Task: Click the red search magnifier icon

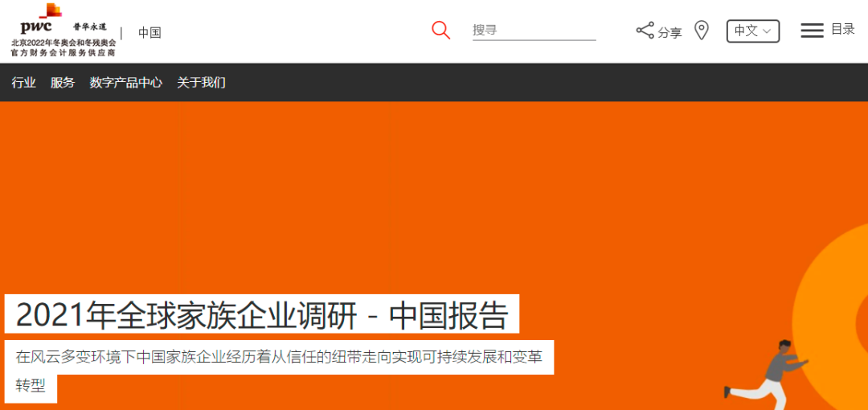Action: [x=440, y=30]
